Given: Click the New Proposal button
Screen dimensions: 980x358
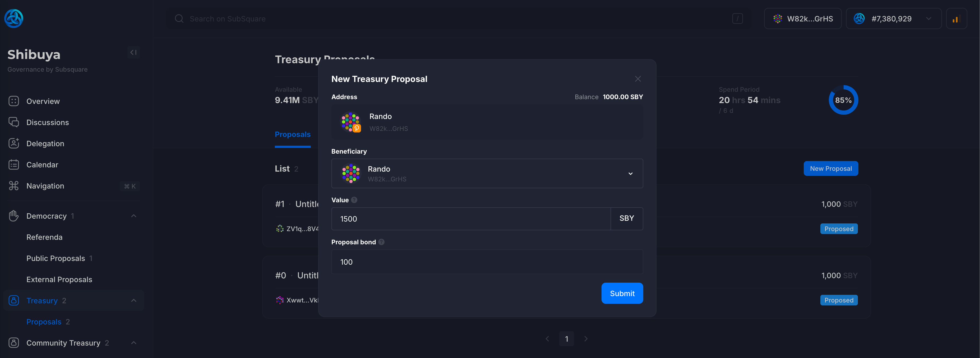Looking at the screenshot, I should 831,168.
